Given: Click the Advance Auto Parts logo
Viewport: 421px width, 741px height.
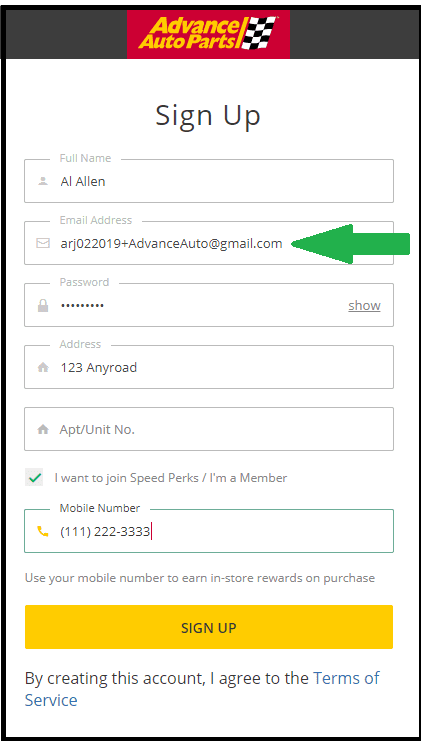Looking at the screenshot, I should tap(208, 34).
